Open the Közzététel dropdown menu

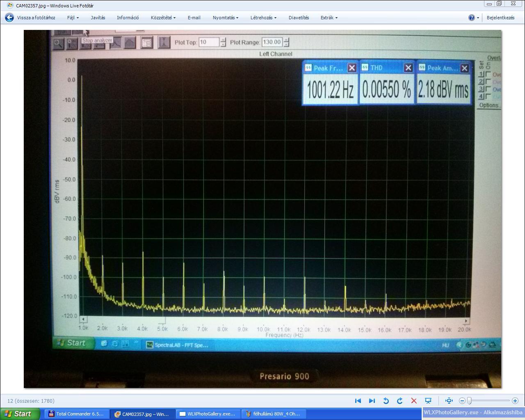coord(163,18)
